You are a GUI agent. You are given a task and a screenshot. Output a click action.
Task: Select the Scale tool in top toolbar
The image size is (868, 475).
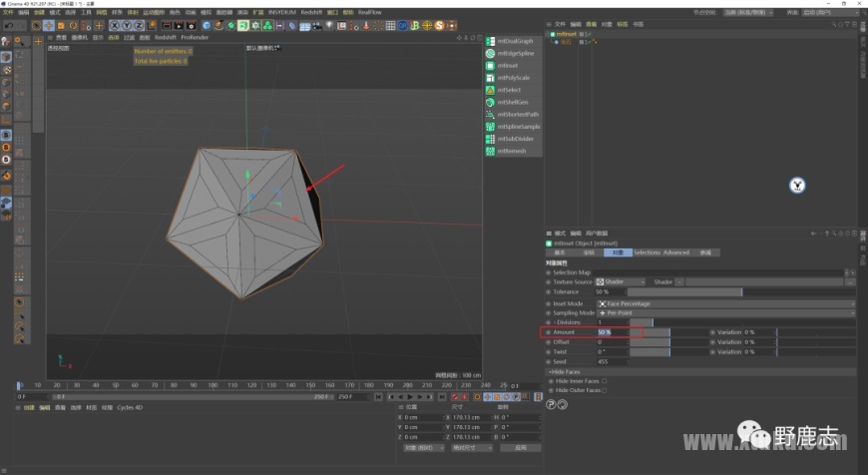(x=61, y=26)
